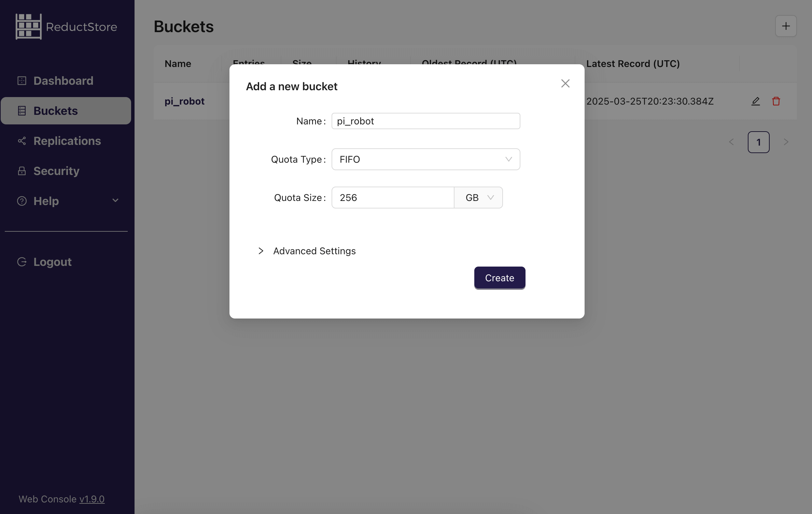Click the Logout arrow icon
Viewport: 812px width, 514px height.
coord(22,261)
